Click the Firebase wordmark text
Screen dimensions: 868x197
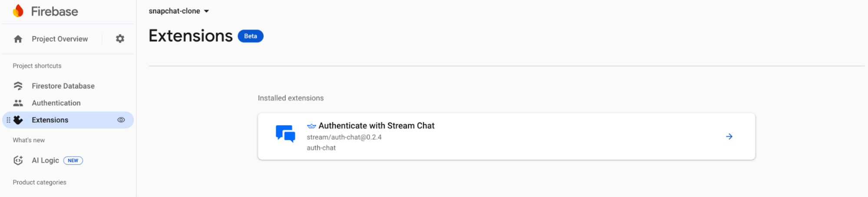(x=55, y=11)
